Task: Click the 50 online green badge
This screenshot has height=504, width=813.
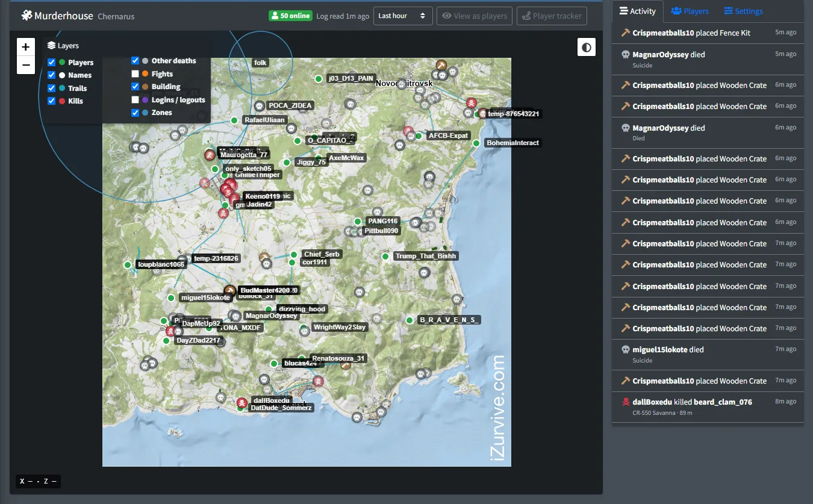Action: [x=290, y=16]
